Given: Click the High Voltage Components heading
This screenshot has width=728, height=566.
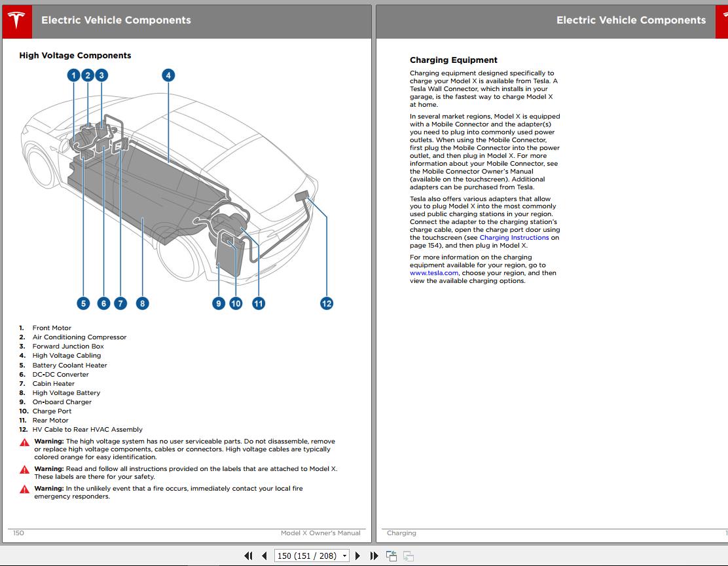Looking at the screenshot, I should tap(75, 55).
